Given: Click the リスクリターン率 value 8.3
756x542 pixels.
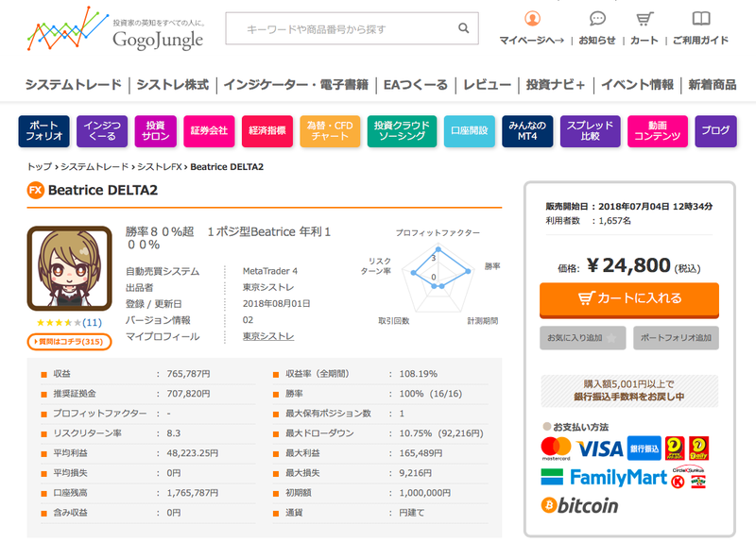Looking at the screenshot, I should [174, 433].
